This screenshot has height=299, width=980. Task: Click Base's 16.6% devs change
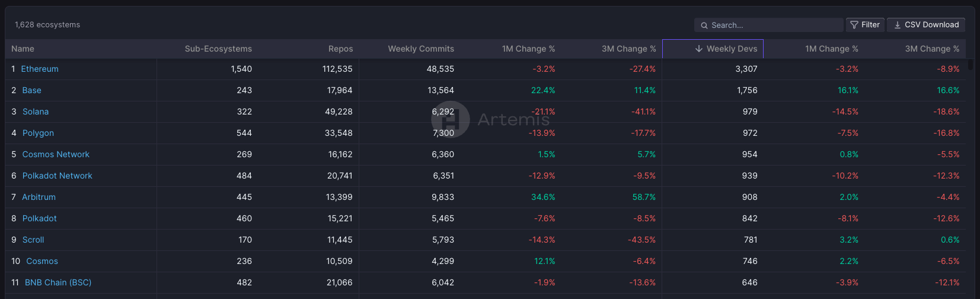point(948,90)
